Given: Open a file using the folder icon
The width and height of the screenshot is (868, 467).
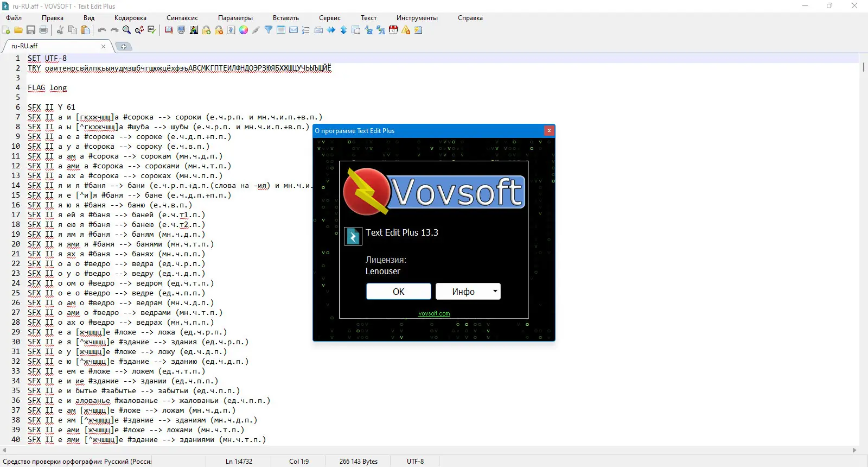Looking at the screenshot, I should [18, 30].
